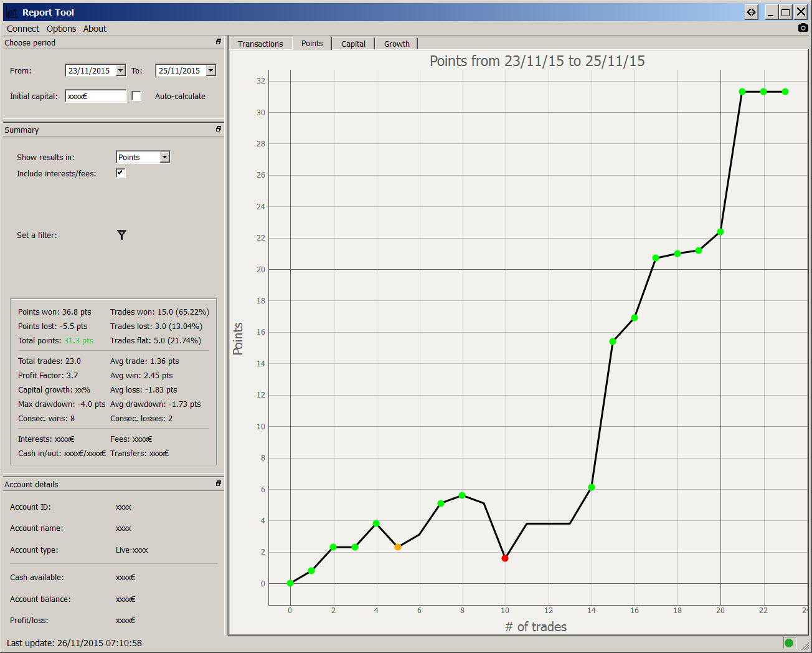Click the horizontal arrows title-bar icon
Screen dimensions: 812x653
click(752, 12)
